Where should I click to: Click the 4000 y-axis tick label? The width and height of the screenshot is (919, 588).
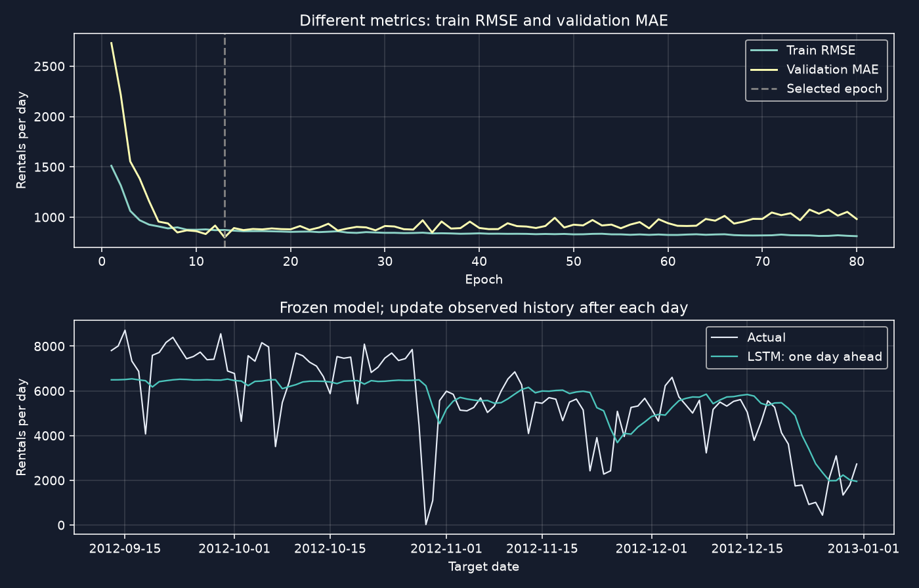tap(51, 436)
